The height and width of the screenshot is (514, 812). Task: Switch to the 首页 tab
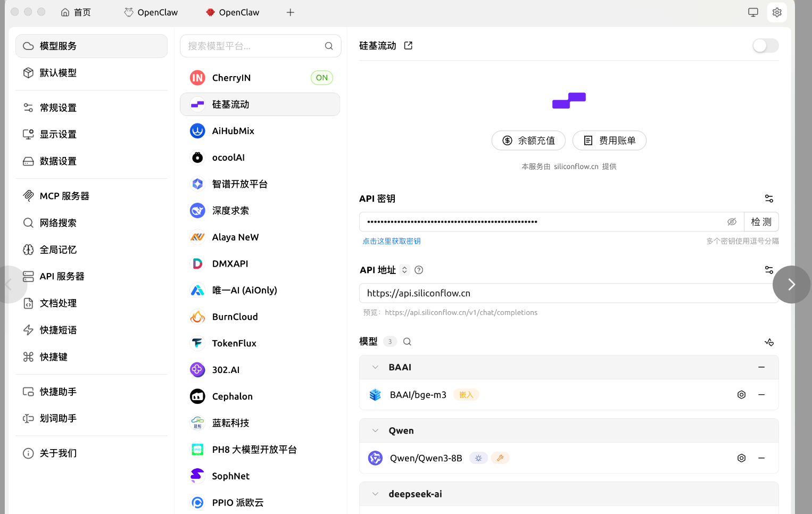pos(76,12)
